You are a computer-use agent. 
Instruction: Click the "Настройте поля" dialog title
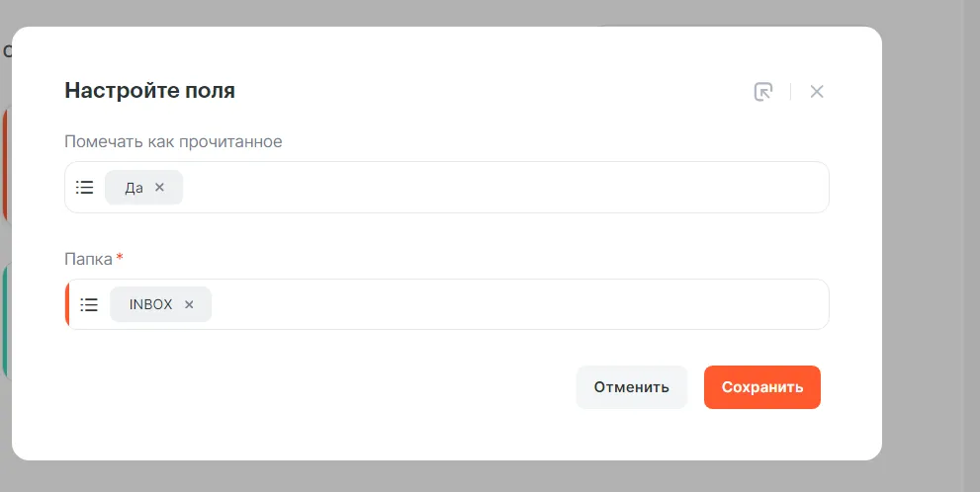tap(149, 91)
